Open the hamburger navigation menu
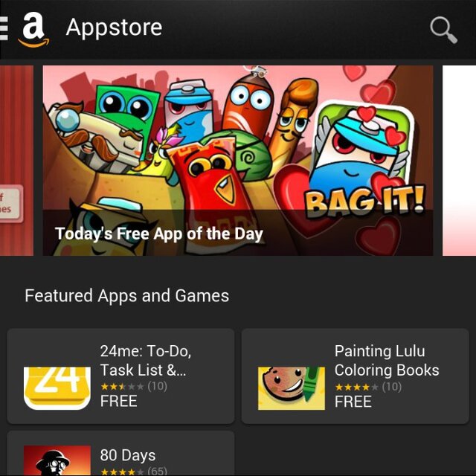 point(4,28)
